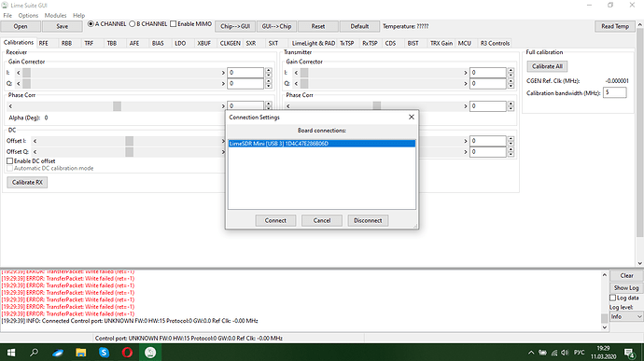Click Read Temp button
This screenshot has height=361, width=644.
coord(615,26)
